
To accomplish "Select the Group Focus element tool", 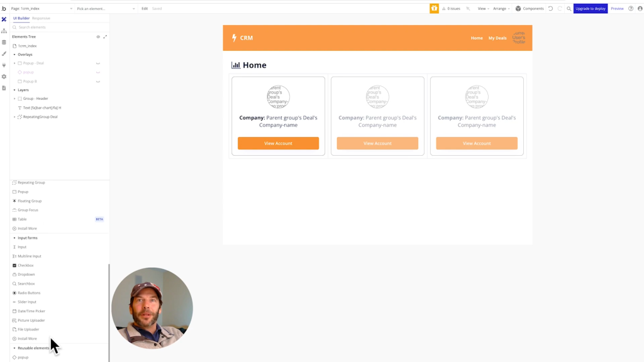I will coord(28,210).
